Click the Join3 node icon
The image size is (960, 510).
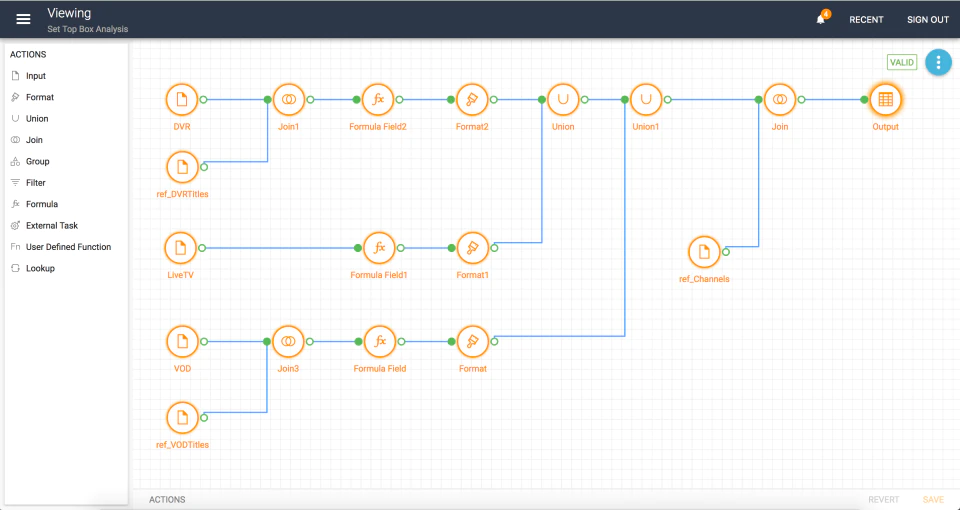click(x=288, y=342)
